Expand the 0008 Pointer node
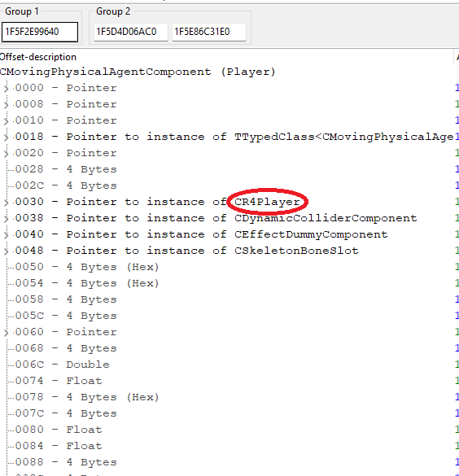The height and width of the screenshot is (476, 459). coord(6,105)
